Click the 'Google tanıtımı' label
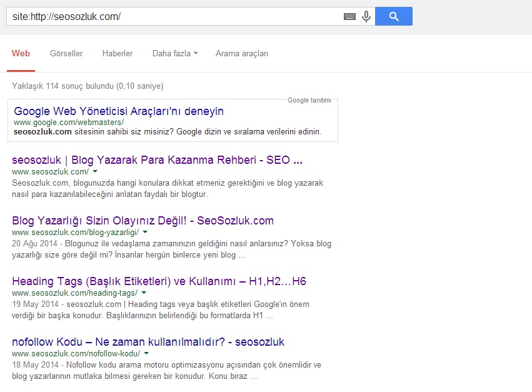 click(309, 100)
